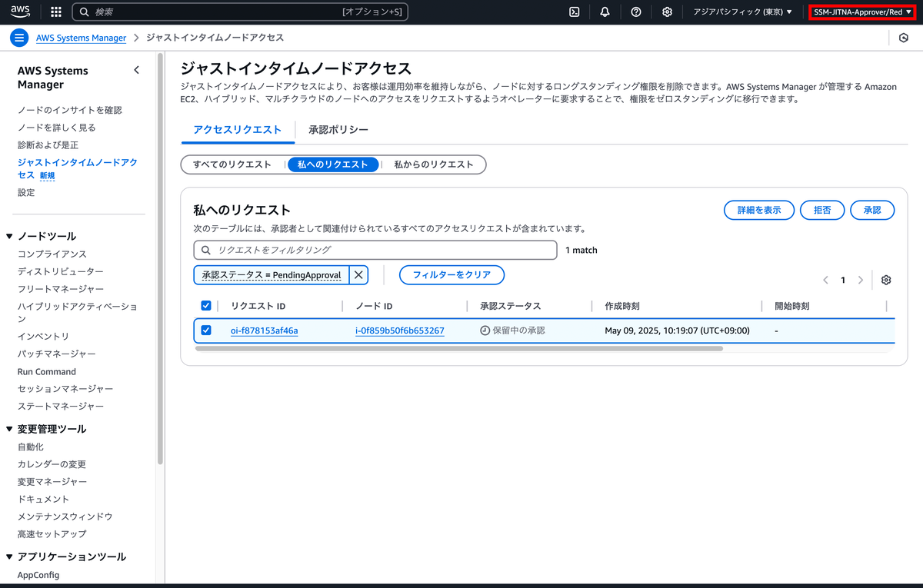The width and height of the screenshot is (923, 588).
Task: Click the 保留中の承認 status cell
Action: pyautogui.click(x=512, y=331)
